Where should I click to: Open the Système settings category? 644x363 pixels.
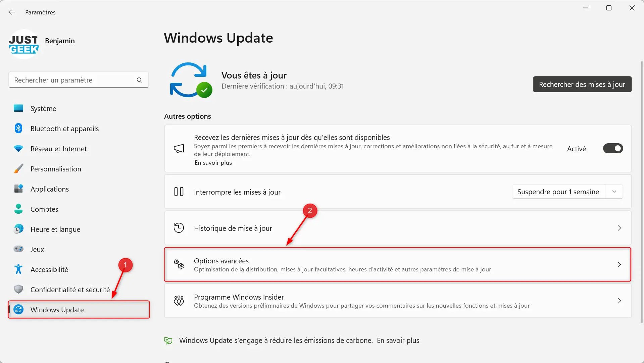pyautogui.click(x=79, y=108)
